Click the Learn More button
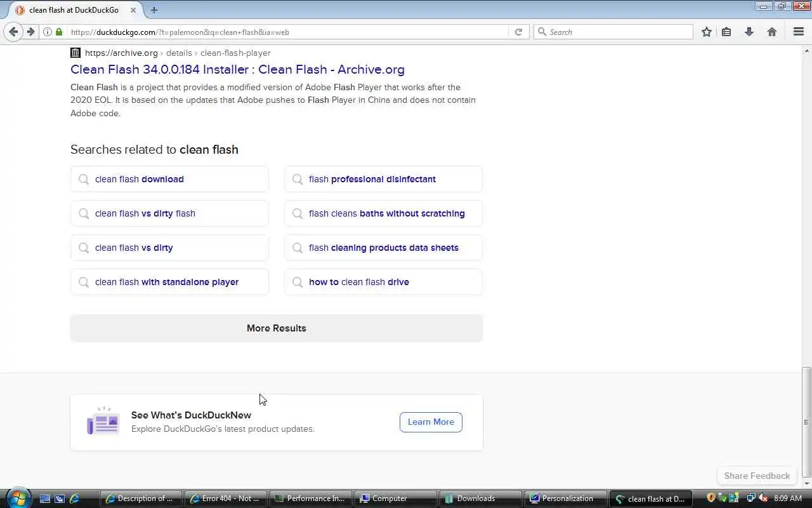Image resolution: width=812 pixels, height=508 pixels. pyautogui.click(x=431, y=422)
